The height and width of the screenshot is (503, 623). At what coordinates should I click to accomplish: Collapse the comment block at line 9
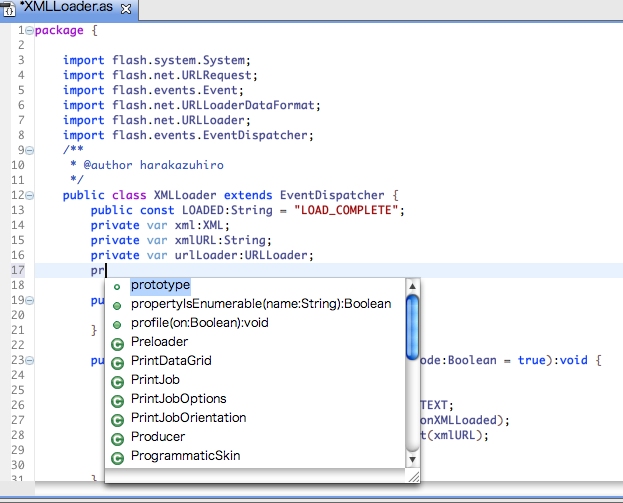[x=29, y=150]
